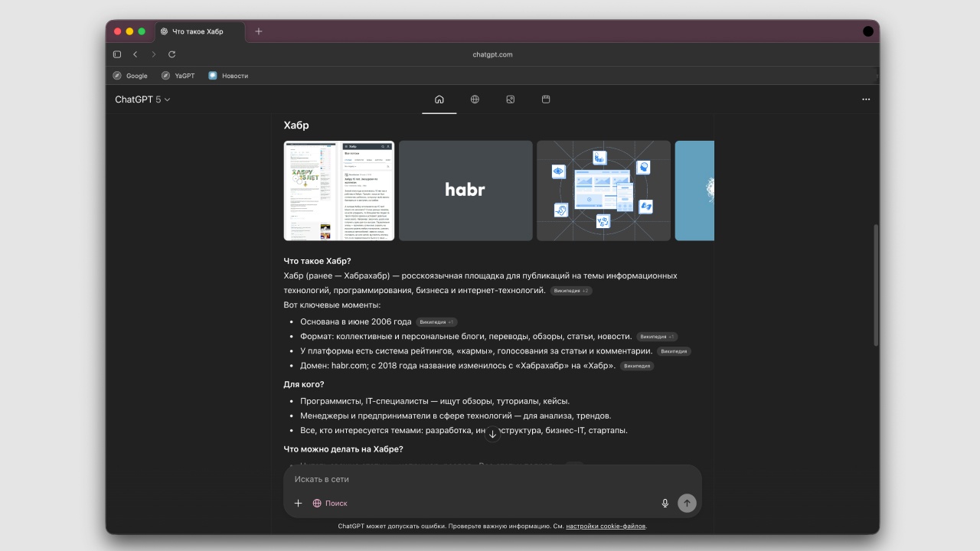Click the 'Для кого?' heading
The height and width of the screenshot is (551, 980).
(304, 384)
